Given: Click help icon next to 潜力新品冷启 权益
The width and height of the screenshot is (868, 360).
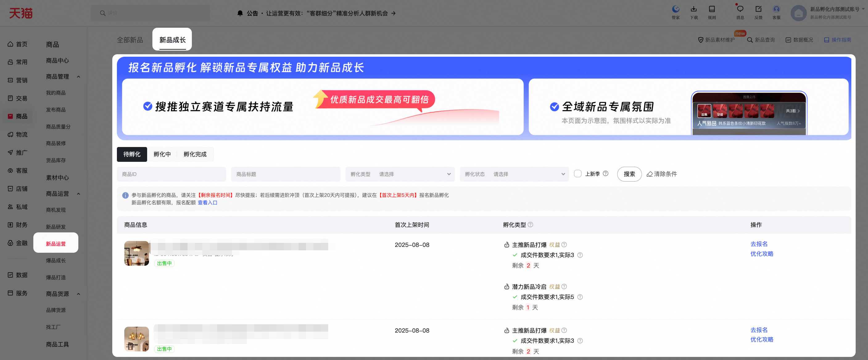Looking at the screenshot, I should [x=564, y=287].
